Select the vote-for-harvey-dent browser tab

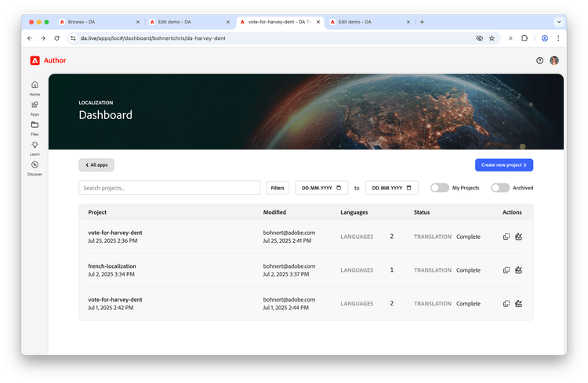279,22
